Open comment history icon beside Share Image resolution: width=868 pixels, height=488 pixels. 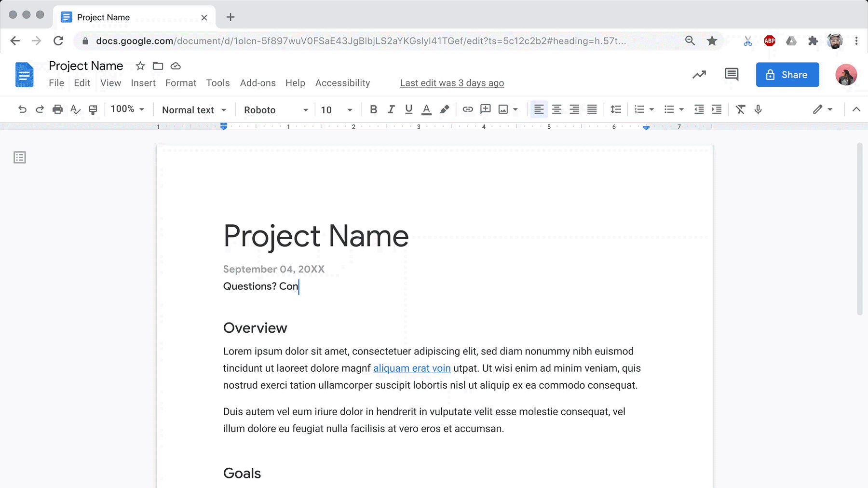point(731,75)
